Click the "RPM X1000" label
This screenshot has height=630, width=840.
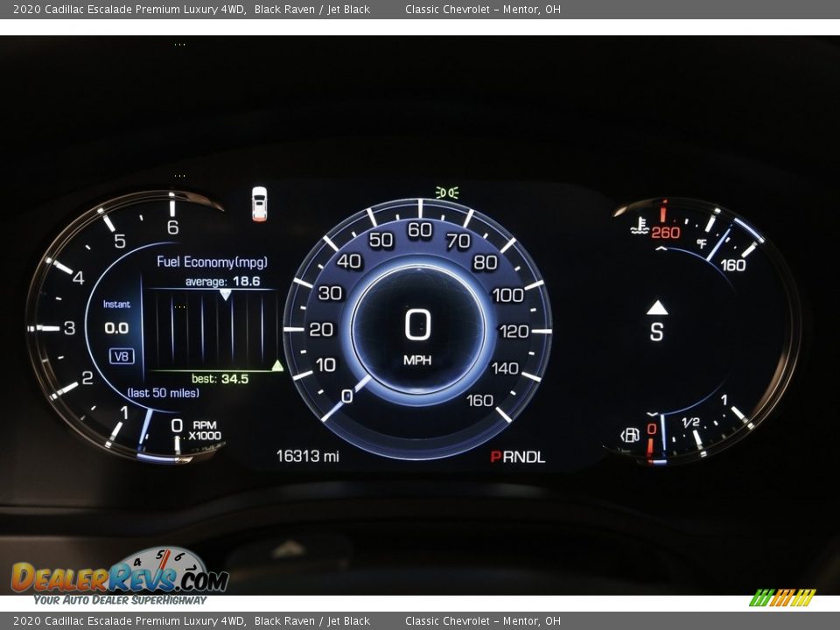pyautogui.click(x=205, y=430)
